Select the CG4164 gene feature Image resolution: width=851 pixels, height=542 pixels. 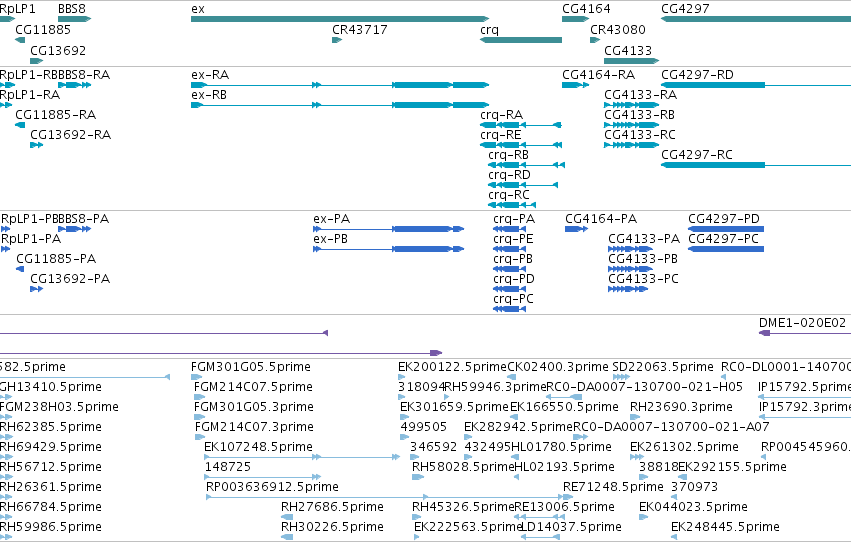coord(575,19)
